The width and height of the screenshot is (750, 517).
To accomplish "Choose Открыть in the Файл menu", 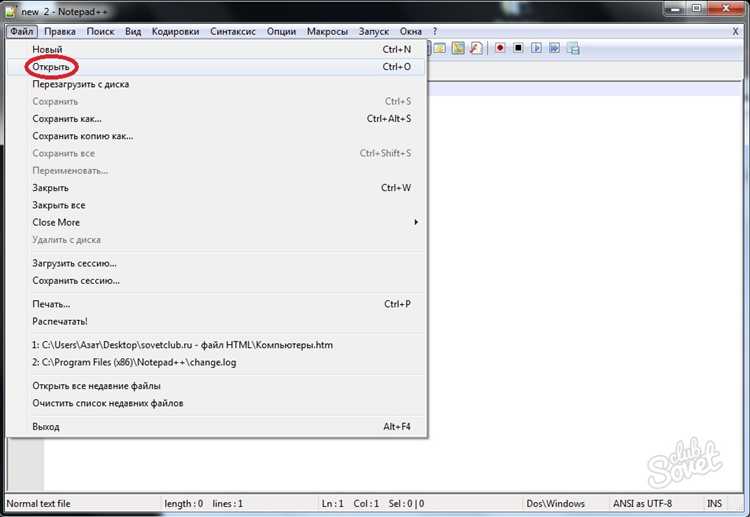I will tap(216, 67).
